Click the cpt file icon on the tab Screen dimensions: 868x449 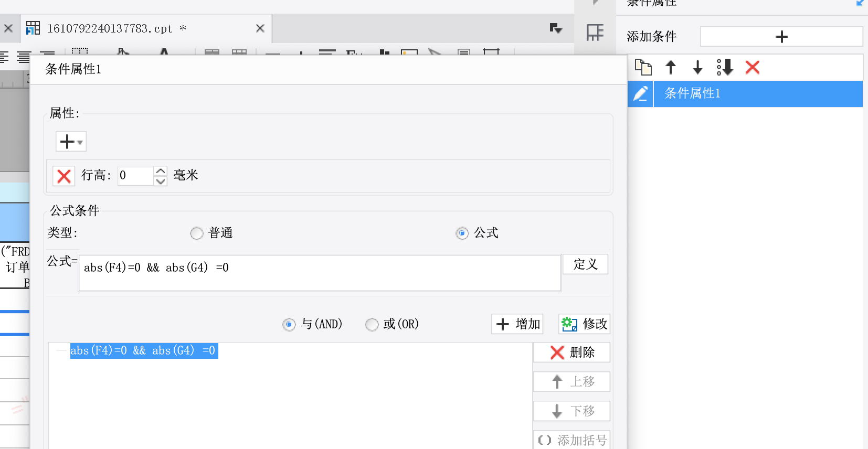tap(33, 28)
